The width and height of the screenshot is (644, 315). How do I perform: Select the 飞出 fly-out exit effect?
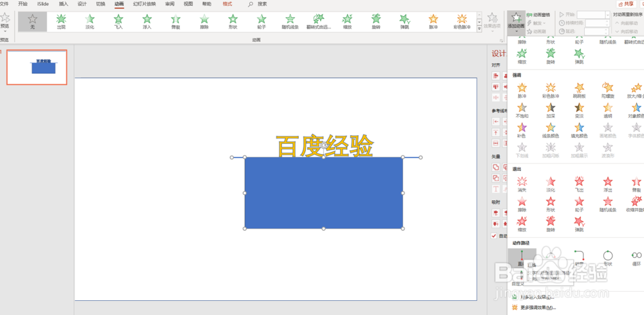click(579, 184)
